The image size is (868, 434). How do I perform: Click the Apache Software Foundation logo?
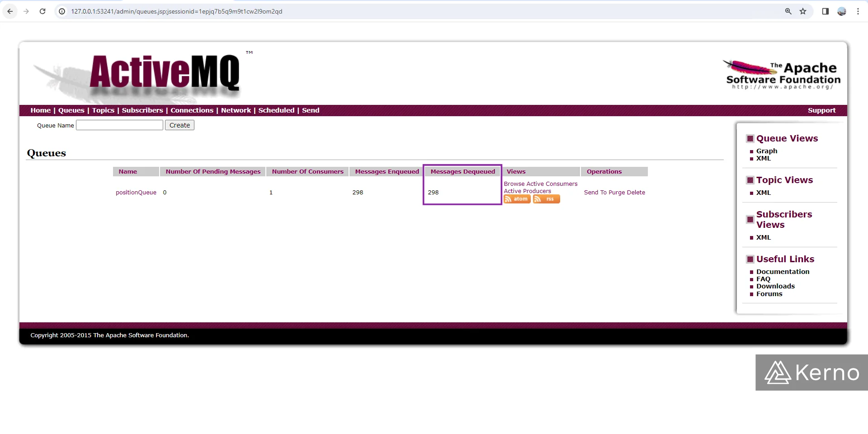point(782,75)
